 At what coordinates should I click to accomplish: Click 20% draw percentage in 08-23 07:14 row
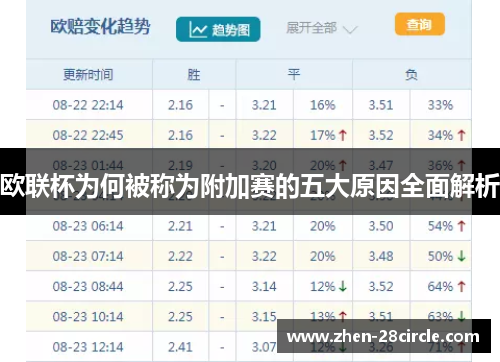pos(323,256)
